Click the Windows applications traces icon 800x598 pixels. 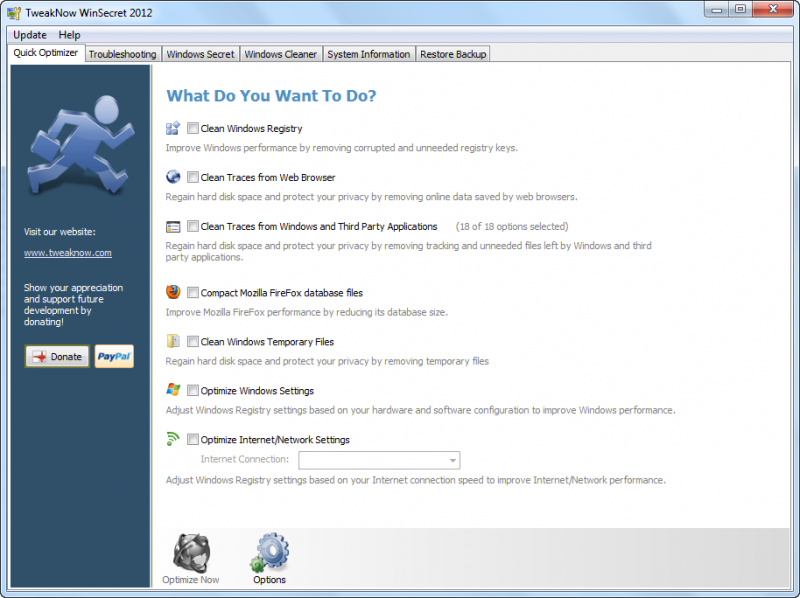point(173,227)
